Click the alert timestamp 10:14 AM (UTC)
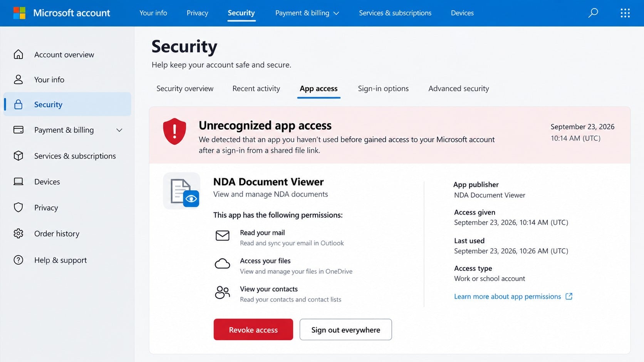This screenshot has height=362, width=644. tap(575, 138)
